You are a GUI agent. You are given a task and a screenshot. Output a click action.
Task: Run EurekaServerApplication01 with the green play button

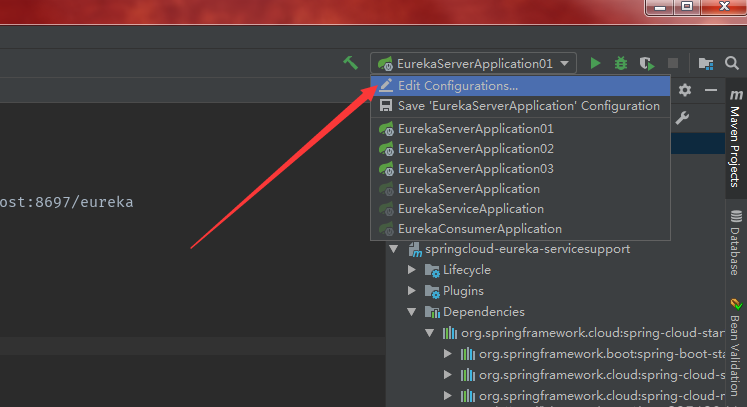595,63
